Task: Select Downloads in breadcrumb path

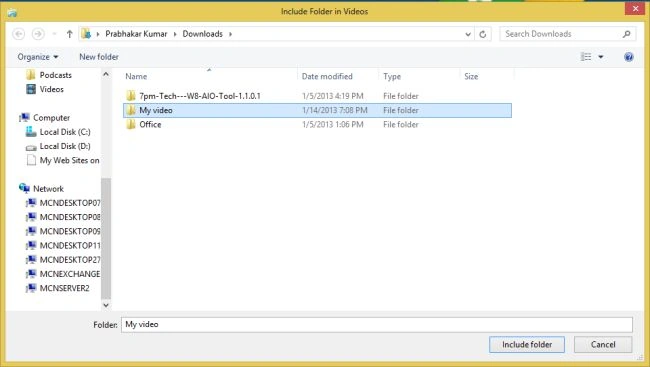Action: point(202,34)
